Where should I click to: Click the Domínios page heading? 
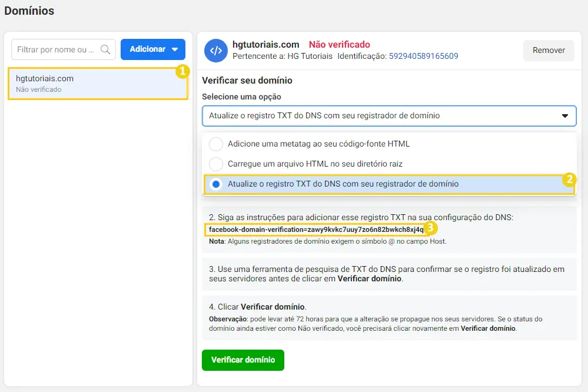pos(29,11)
